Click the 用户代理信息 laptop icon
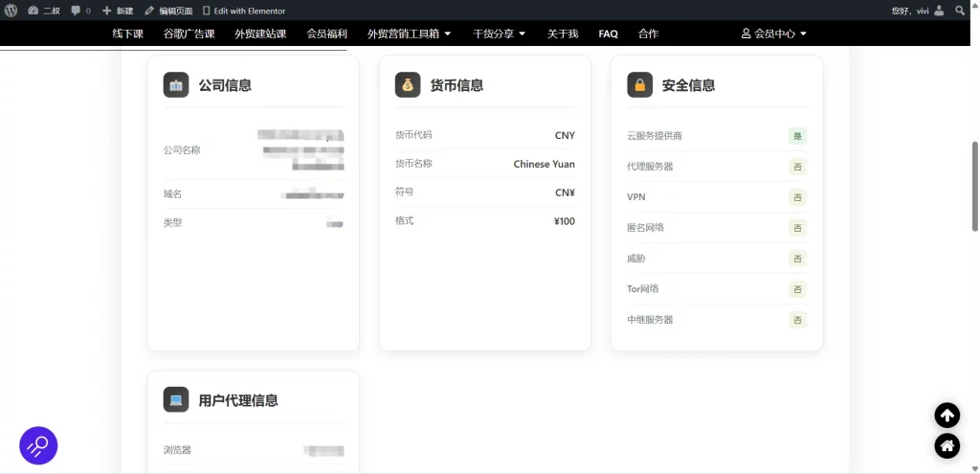The image size is (980, 474). [x=176, y=399]
